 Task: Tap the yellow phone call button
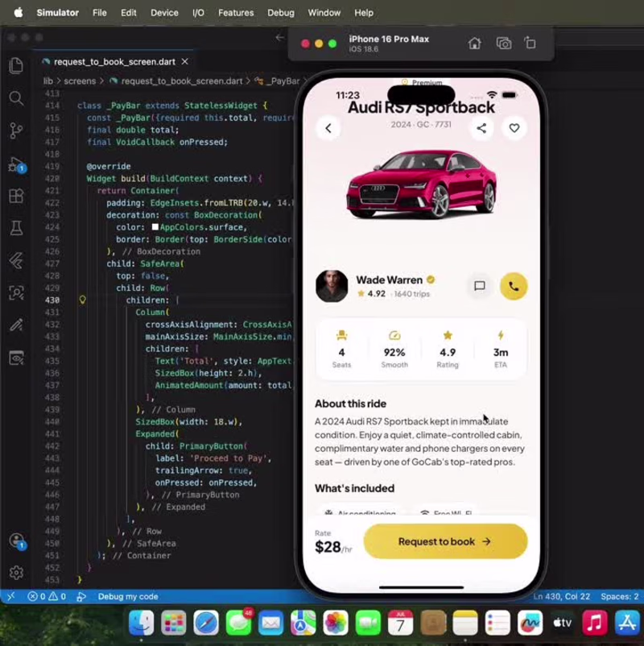514,286
